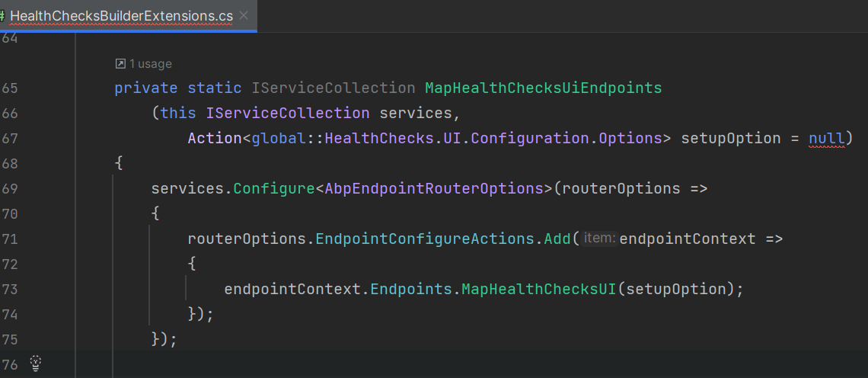Click the "item:" parameter inlay hint
The image size is (868, 378).
599,239
